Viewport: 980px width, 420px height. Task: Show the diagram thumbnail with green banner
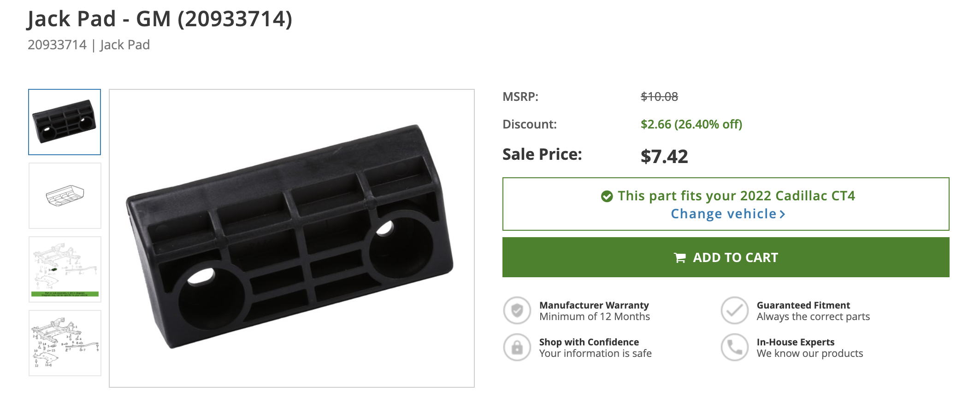(x=65, y=269)
